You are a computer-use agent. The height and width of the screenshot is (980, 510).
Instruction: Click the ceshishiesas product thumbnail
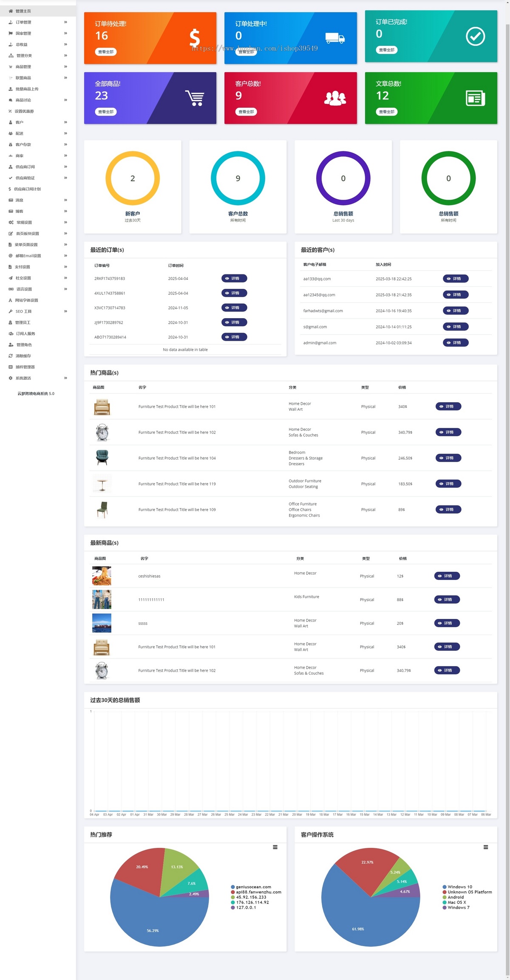[102, 576]
